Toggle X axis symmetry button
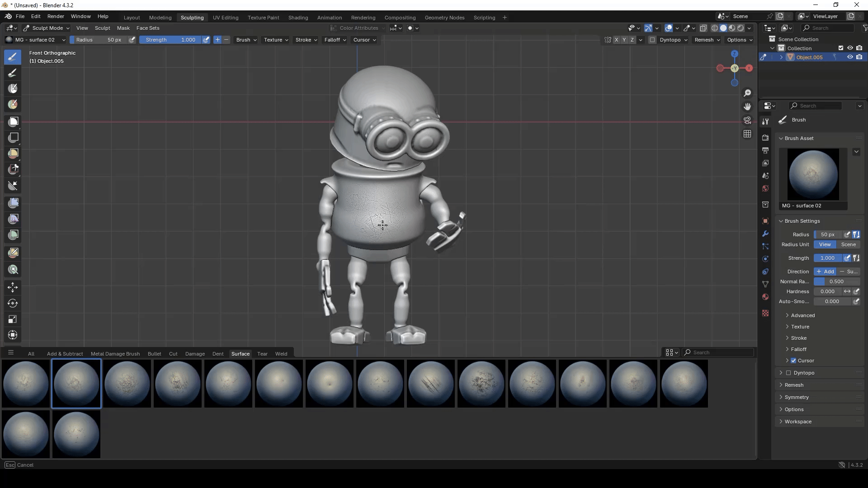Viewport: 868px width, 488px height. [x=616, y=40]
